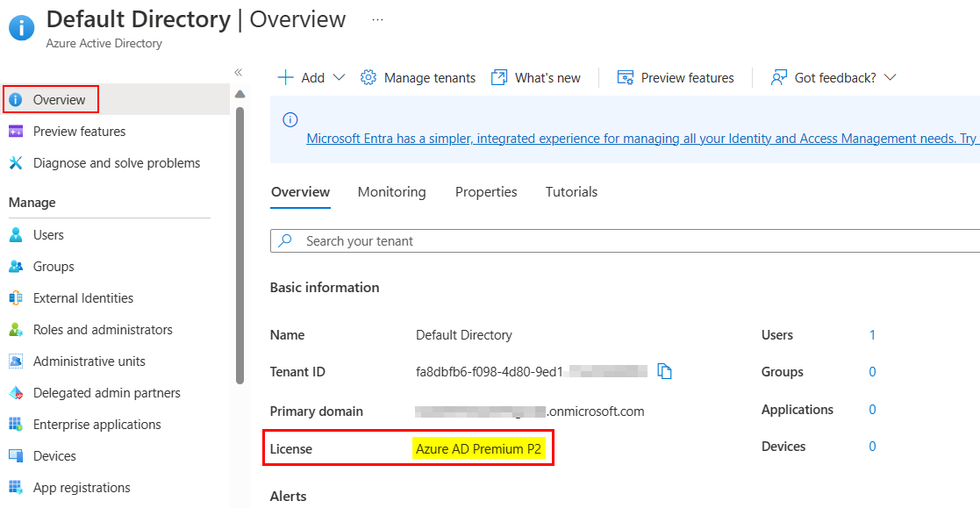Switch to the Tutorials tab

pyautogui.click(x=571, y=192)
